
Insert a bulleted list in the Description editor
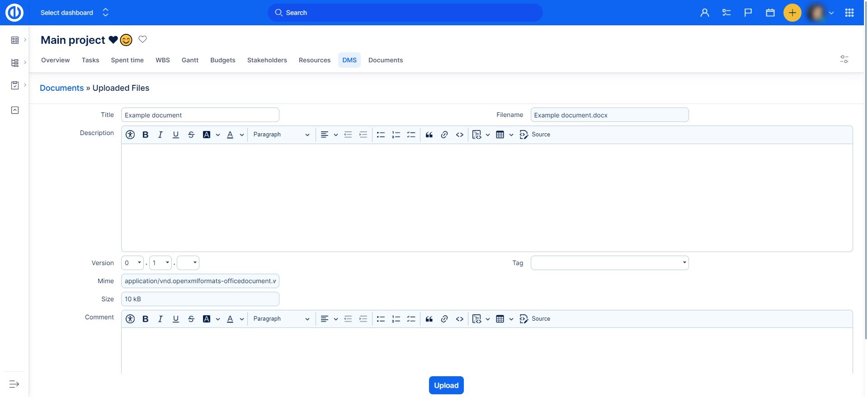381,135
